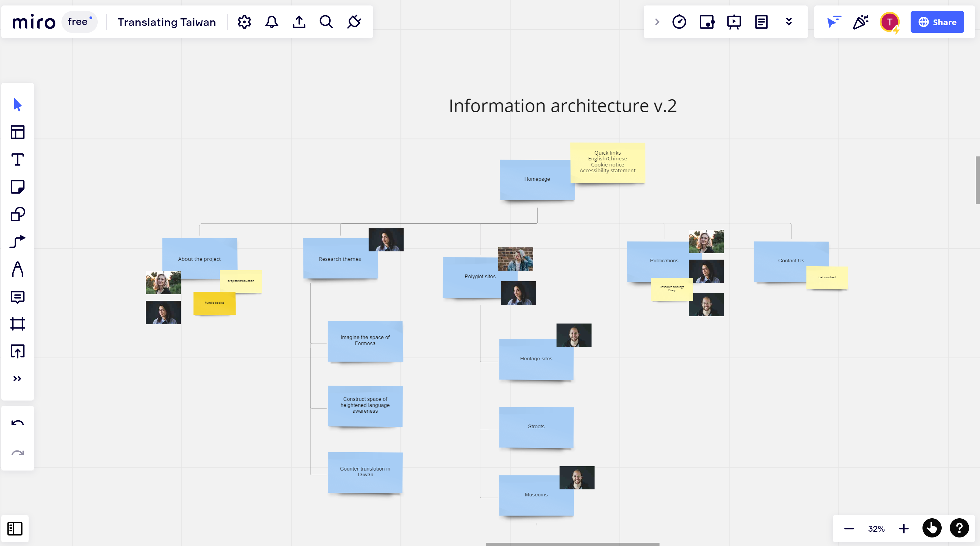This screenshot has height=546, width=980.
Task: Toggle collaborator cursors visibility
Action: pos(834,22)
